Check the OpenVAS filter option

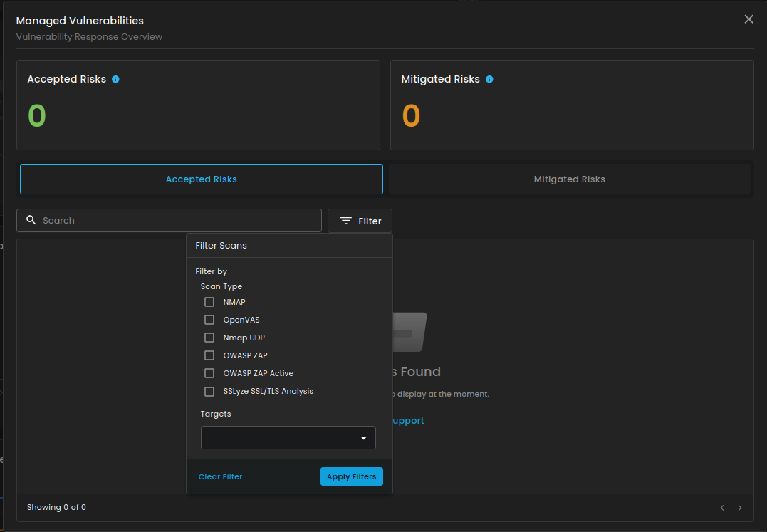click(x=209, y=320)
